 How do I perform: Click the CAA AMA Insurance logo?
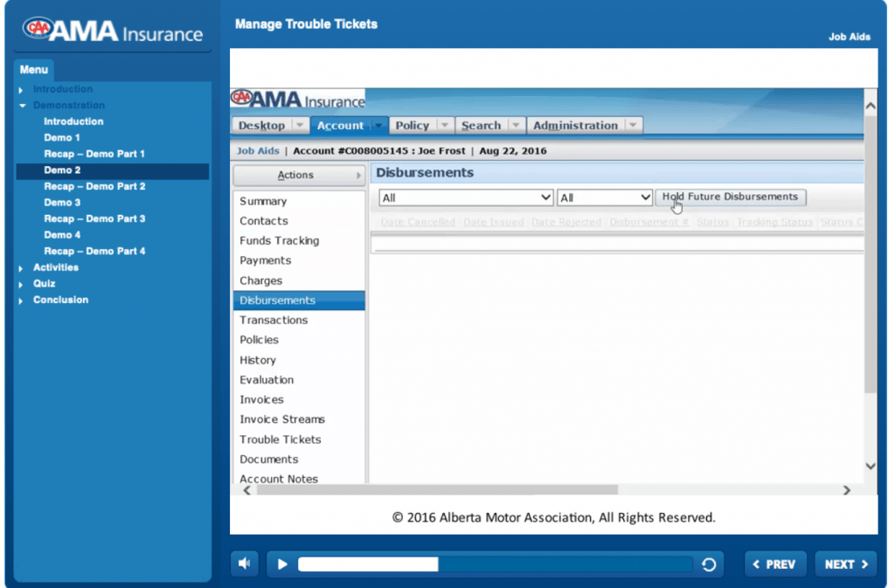[113, 31]
